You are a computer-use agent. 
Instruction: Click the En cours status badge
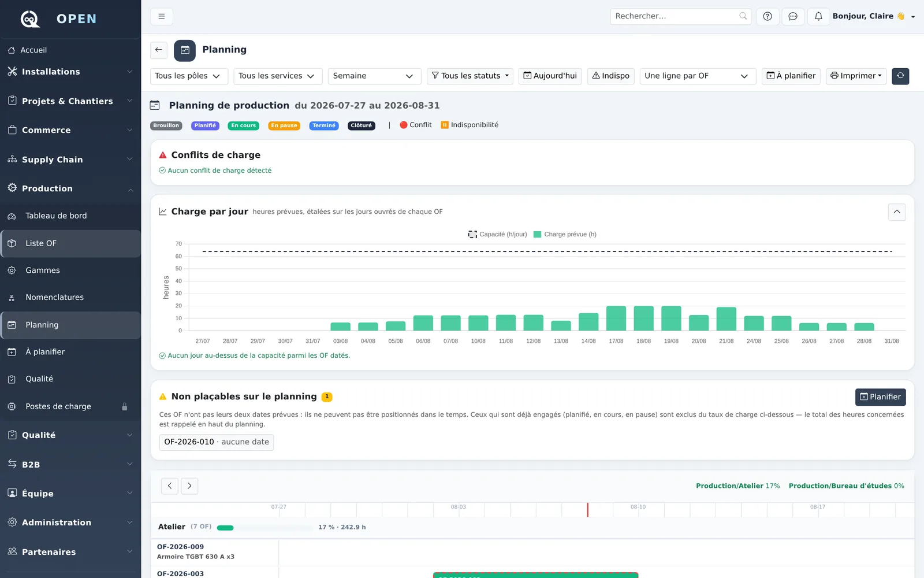coord(244,125)
